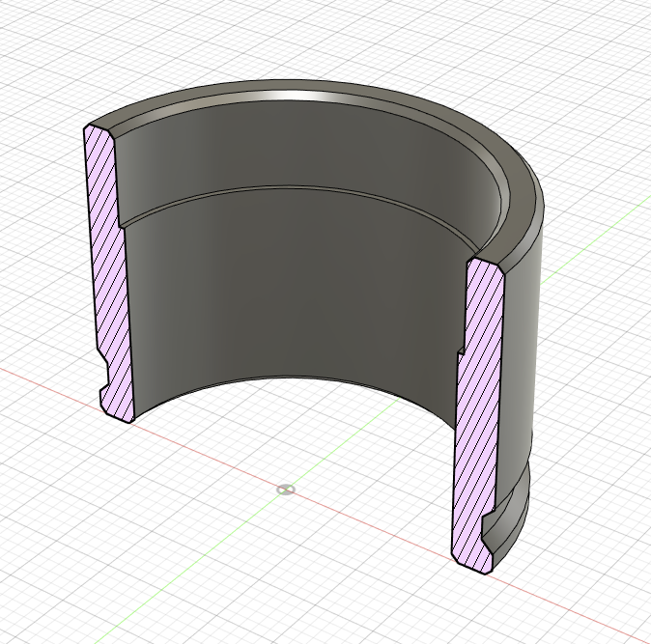This screenshot has height=644, width=651.
Task: Select the left hatched cross-section face
Action: tap(109, 274)
